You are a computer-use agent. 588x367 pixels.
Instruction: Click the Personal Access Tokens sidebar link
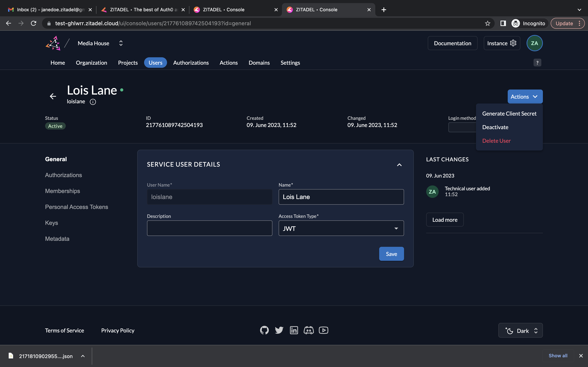coord(77,207)
